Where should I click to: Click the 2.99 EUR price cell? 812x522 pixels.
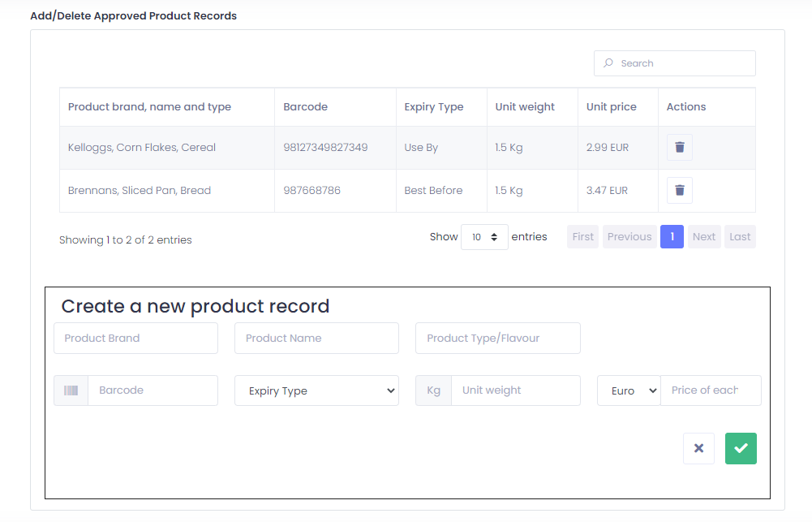[618, 148]
